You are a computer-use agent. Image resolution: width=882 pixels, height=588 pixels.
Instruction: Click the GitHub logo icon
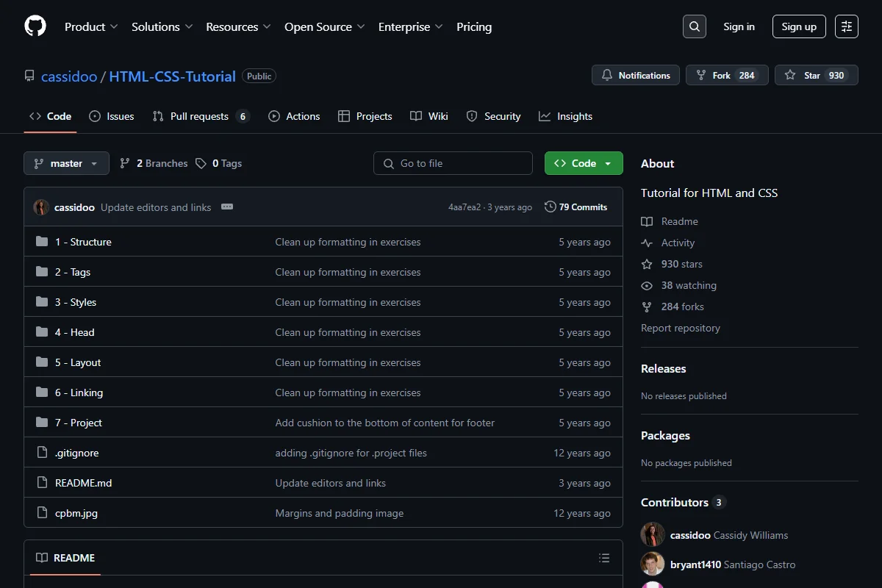pos(35,26)
